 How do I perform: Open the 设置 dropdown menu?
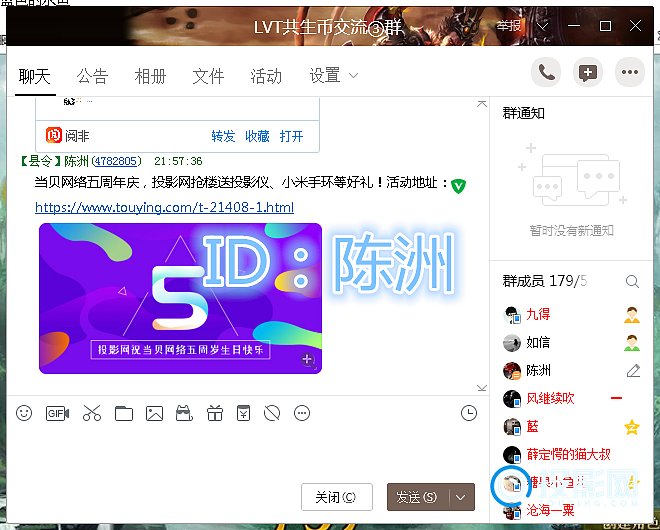(333, 76)
